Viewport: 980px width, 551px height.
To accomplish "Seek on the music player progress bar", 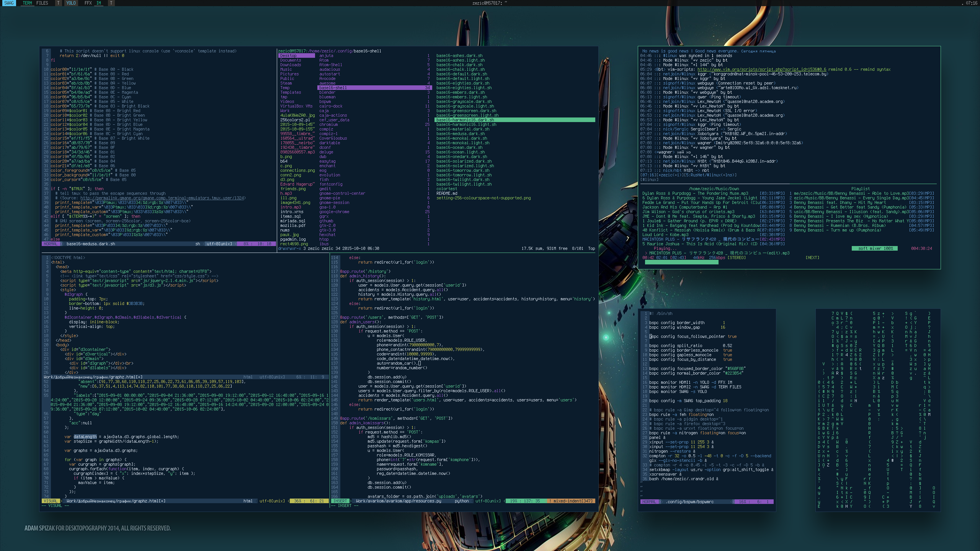I will coord(681,262).
